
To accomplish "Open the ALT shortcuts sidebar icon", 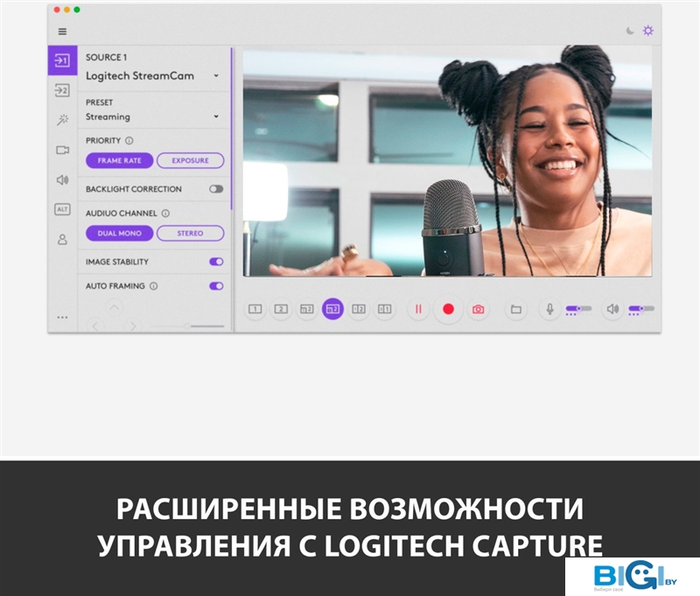I will click(x=62, y=209).
